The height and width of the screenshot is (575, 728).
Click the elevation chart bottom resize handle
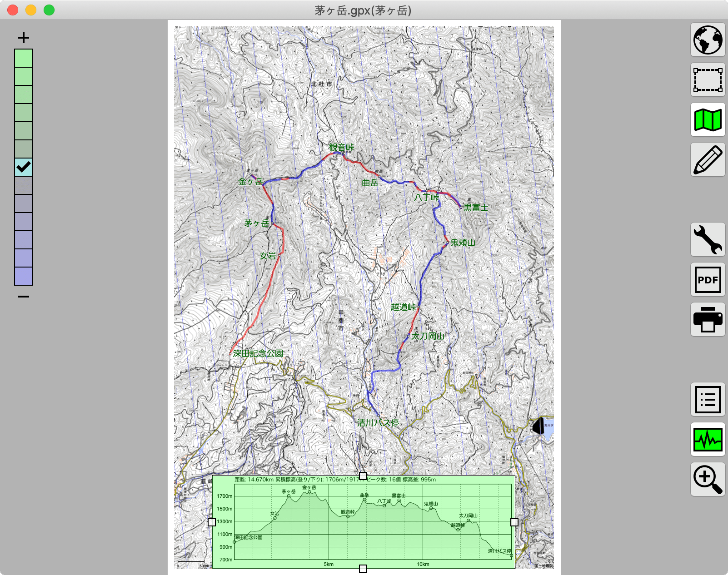click(363, 569)
